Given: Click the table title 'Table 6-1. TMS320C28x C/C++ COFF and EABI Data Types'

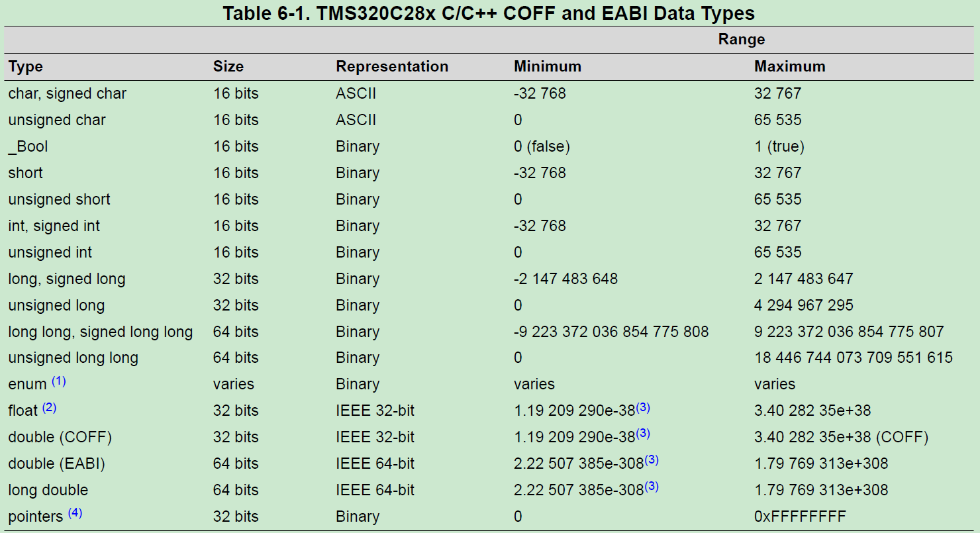Looking at the screenshot, I should [x=489, y=13].
